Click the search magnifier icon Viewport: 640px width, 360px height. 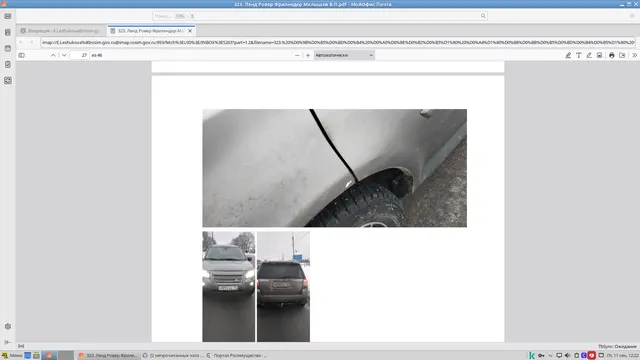(483, 16)
